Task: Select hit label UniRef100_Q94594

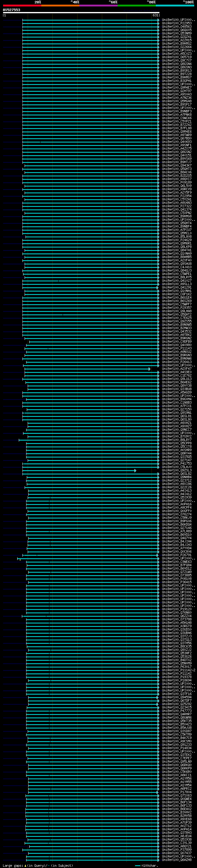Action: (x=177, y=697)
